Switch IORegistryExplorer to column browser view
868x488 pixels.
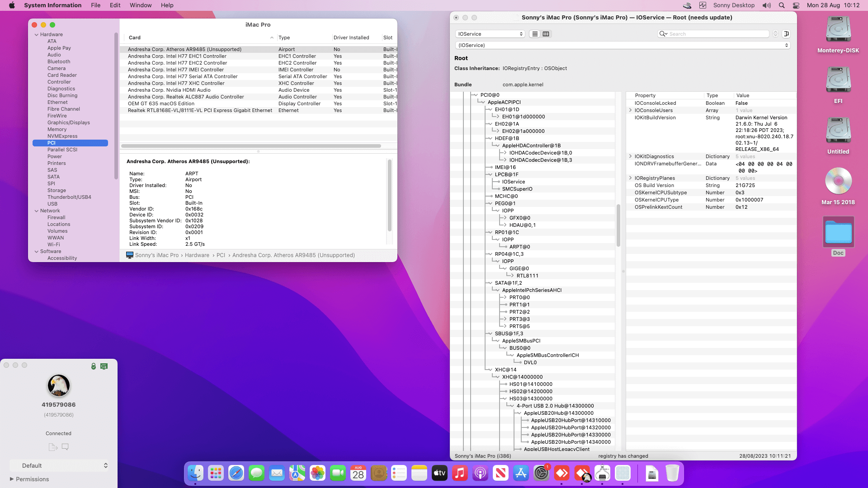pos(546,34)
